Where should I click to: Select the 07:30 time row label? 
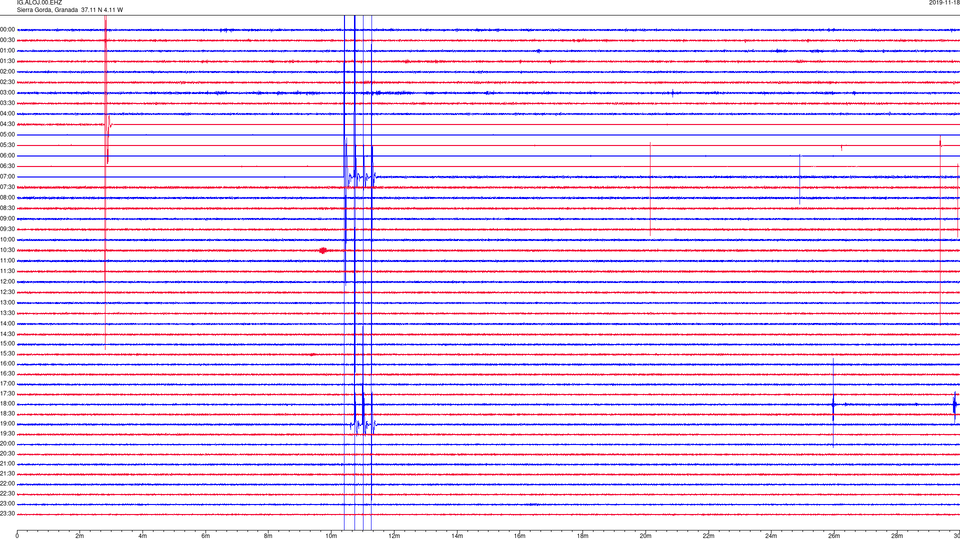pos(7,187)
